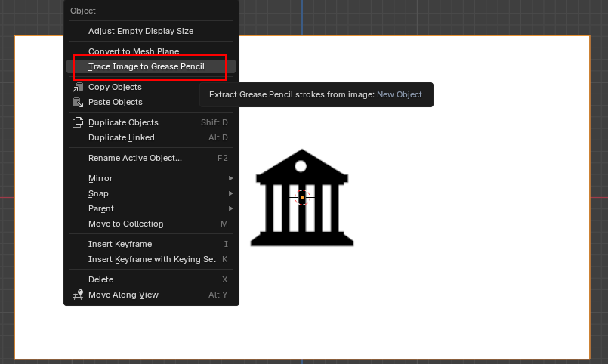Select Delete in the Object menu

click(100, 279)
